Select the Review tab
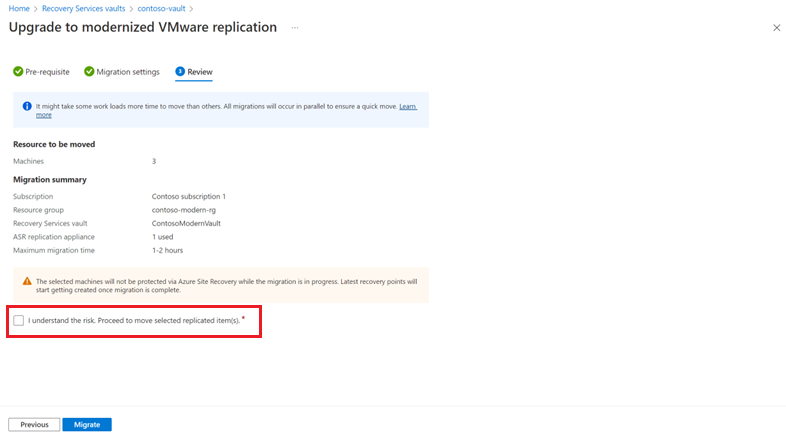The width and height of the screenshot is (786, 439). coord(194,72)
